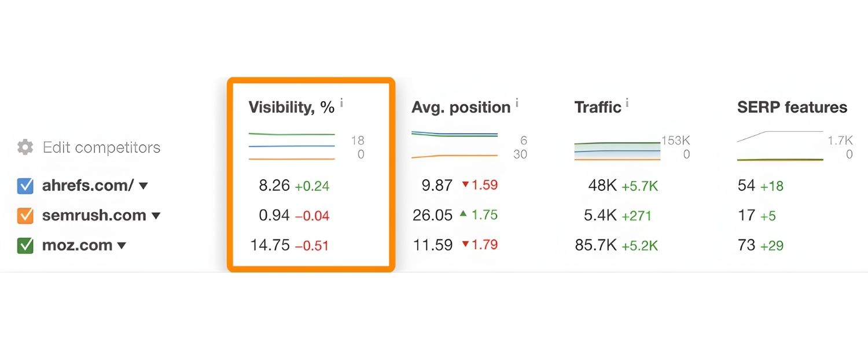This screenshot has height=347, width=868.
Task: Click the SERP features column header
Action: click(792, 108)
